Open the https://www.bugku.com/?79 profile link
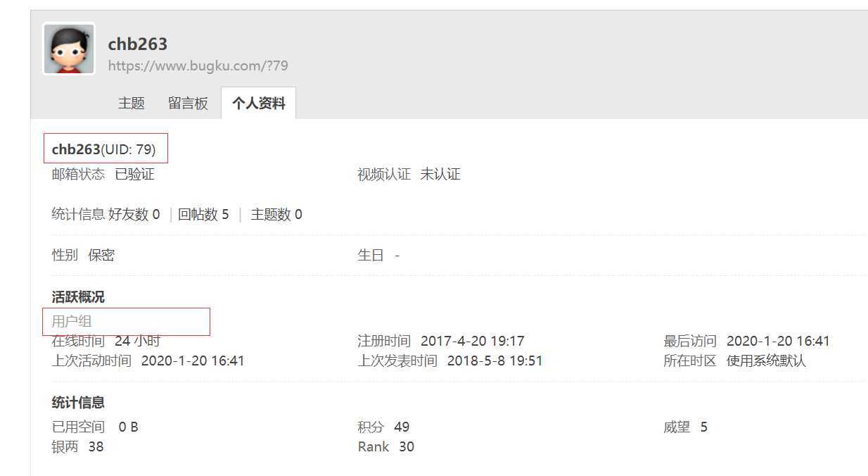The height and width of the screenshot is (476, 868). 198,65
